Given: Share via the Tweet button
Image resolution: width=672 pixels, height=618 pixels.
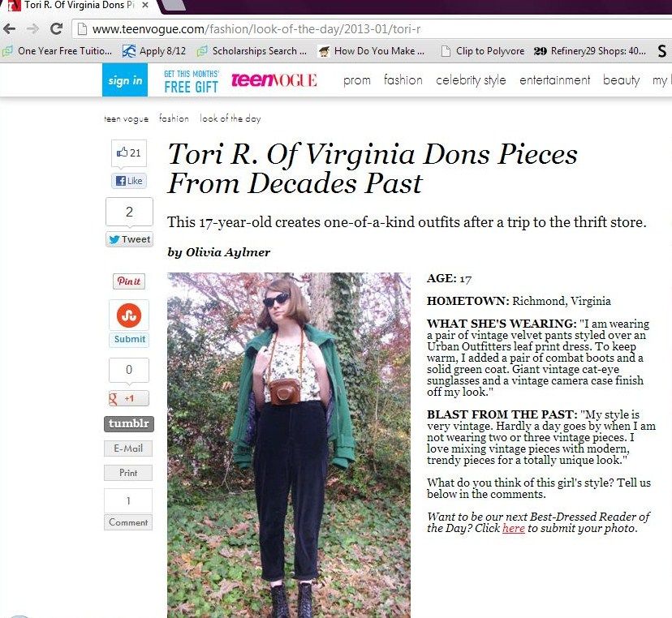Looking at the screenshot, I should coord(129,239).
